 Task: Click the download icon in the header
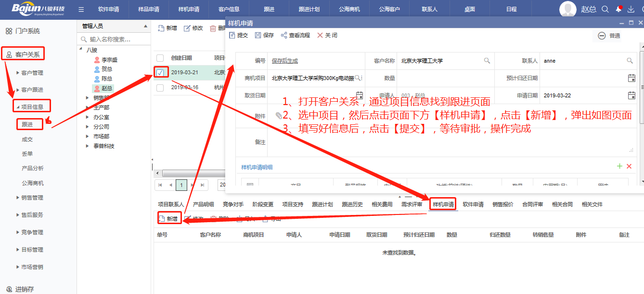(x=631, y=9)
